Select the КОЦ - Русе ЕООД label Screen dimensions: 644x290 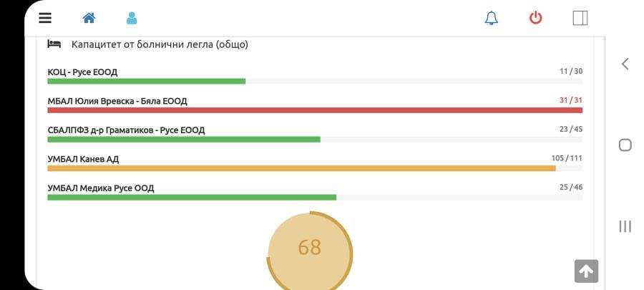pos(82,72)
